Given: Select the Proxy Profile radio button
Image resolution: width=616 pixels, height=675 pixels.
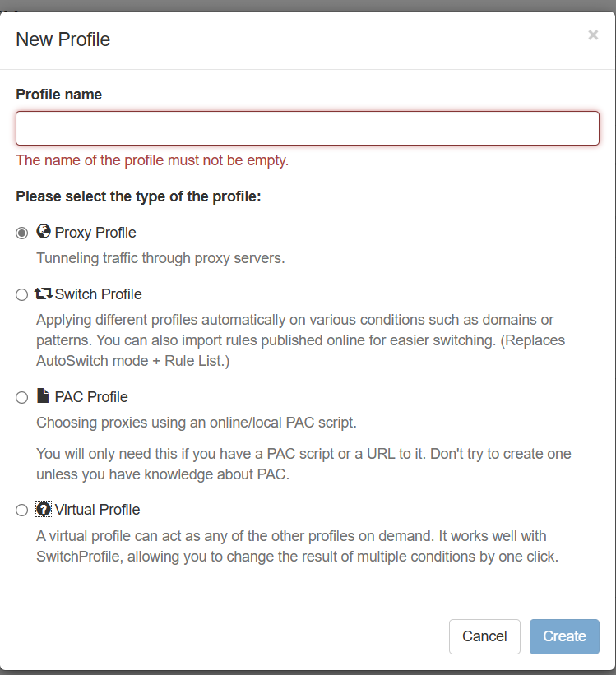Looking at the screenshot, I should 21,233.
